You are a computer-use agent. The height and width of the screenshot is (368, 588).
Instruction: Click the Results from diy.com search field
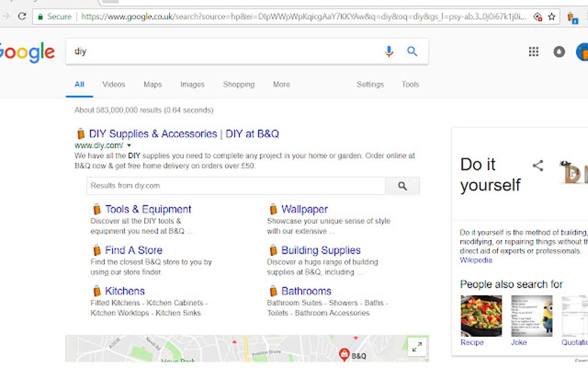coord(236,186)
